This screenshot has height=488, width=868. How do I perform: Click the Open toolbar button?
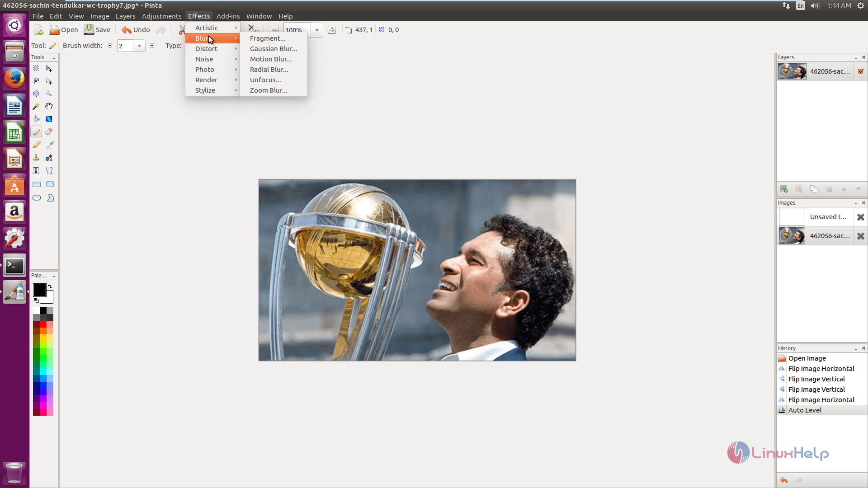(x=64, y=30)
